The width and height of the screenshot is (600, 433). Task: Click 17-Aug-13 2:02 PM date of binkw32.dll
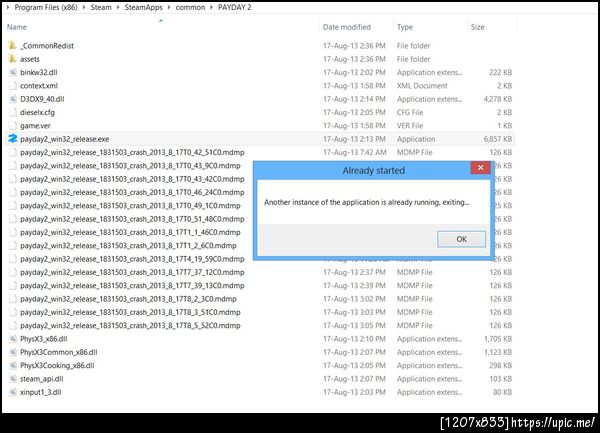click(354, 72)
